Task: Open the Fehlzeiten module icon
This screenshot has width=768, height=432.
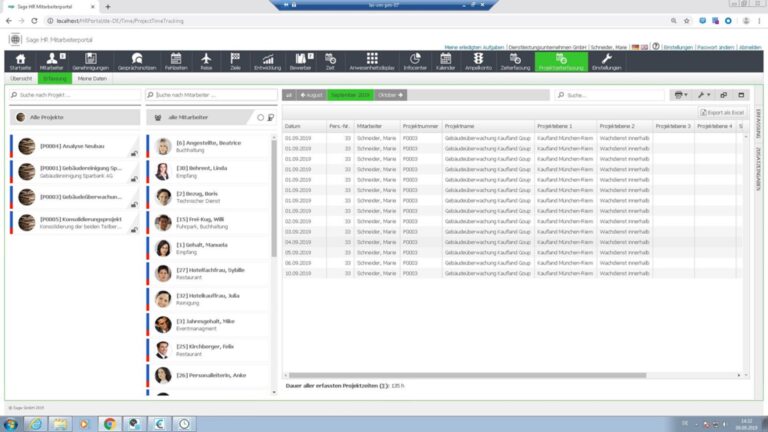Action: tap(176, 61)
